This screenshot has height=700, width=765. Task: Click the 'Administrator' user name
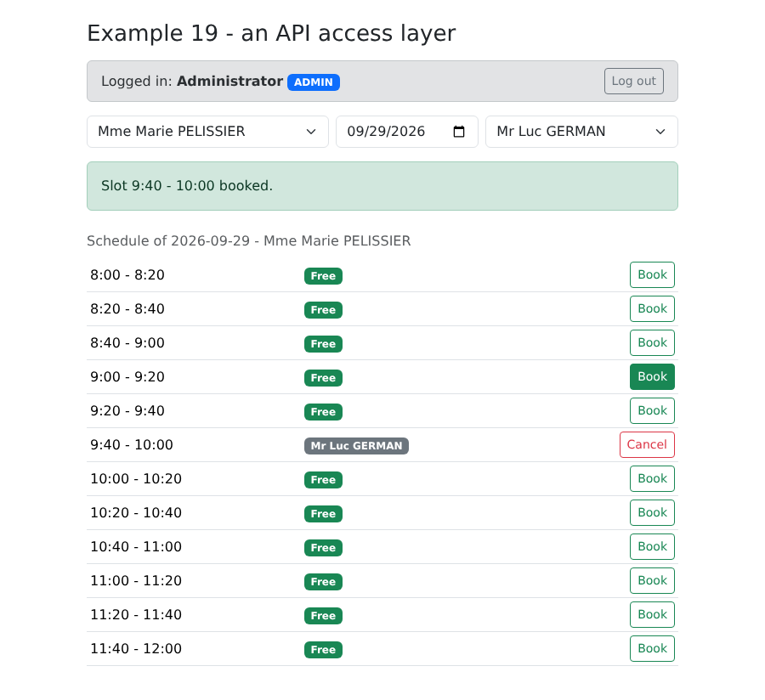coord(229,81)
